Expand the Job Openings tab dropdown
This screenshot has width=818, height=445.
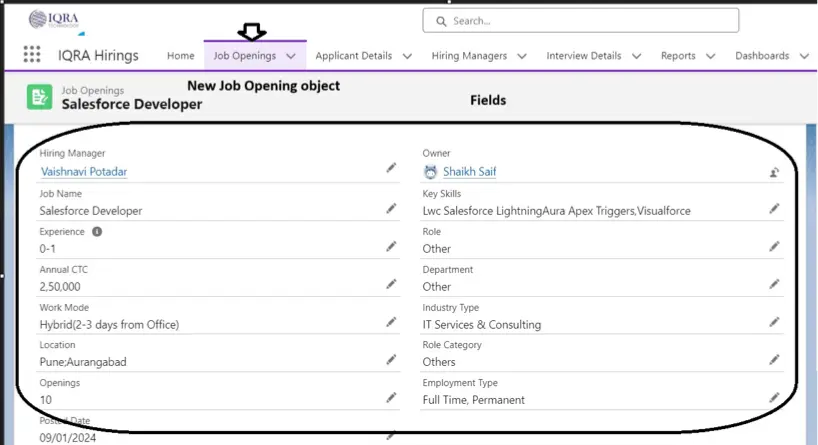(291, 56)
